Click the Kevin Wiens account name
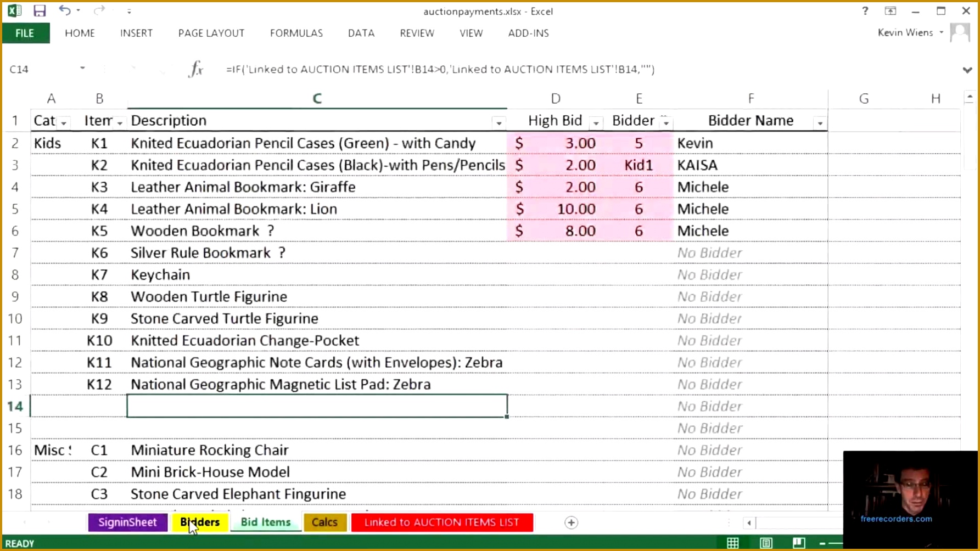Image resolution: width=980 pixels, height=551 pixels. pyautogui.click(x=905, y=32)
